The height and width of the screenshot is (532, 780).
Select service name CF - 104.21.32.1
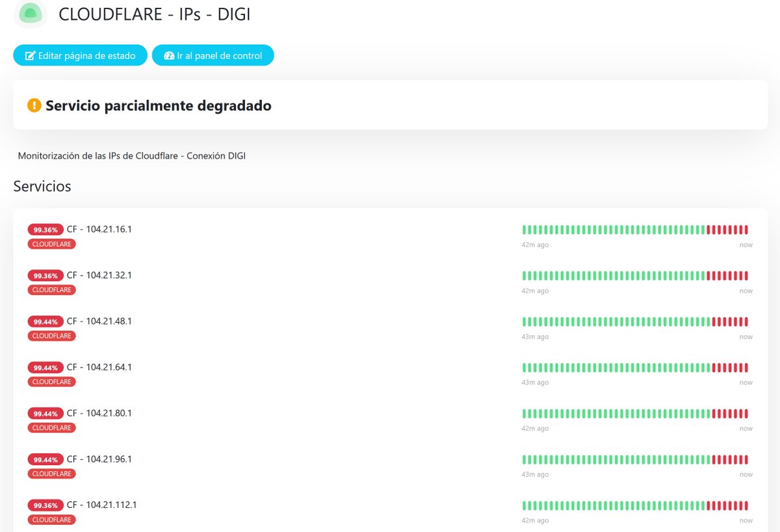tap(99, 275)
